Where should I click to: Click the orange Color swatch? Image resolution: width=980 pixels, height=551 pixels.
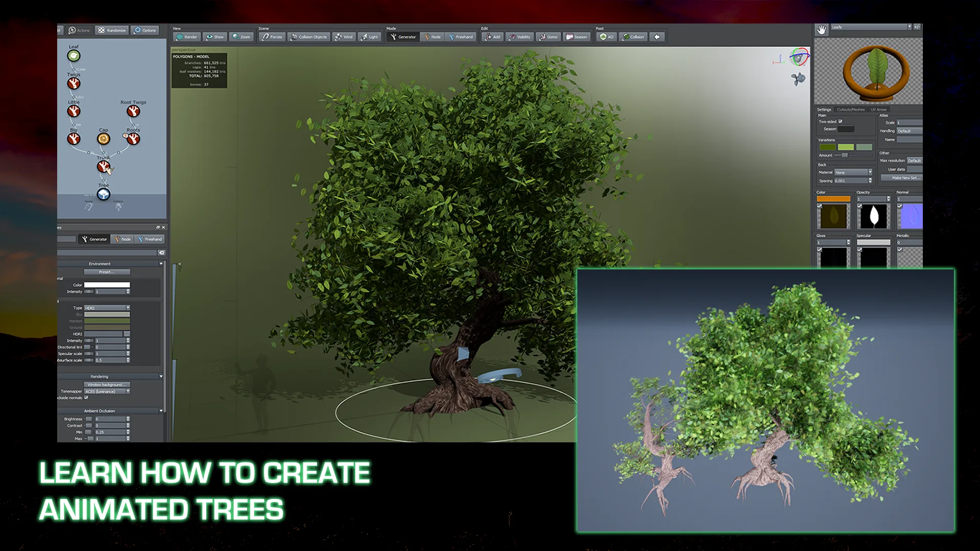[x=834, y=199]
